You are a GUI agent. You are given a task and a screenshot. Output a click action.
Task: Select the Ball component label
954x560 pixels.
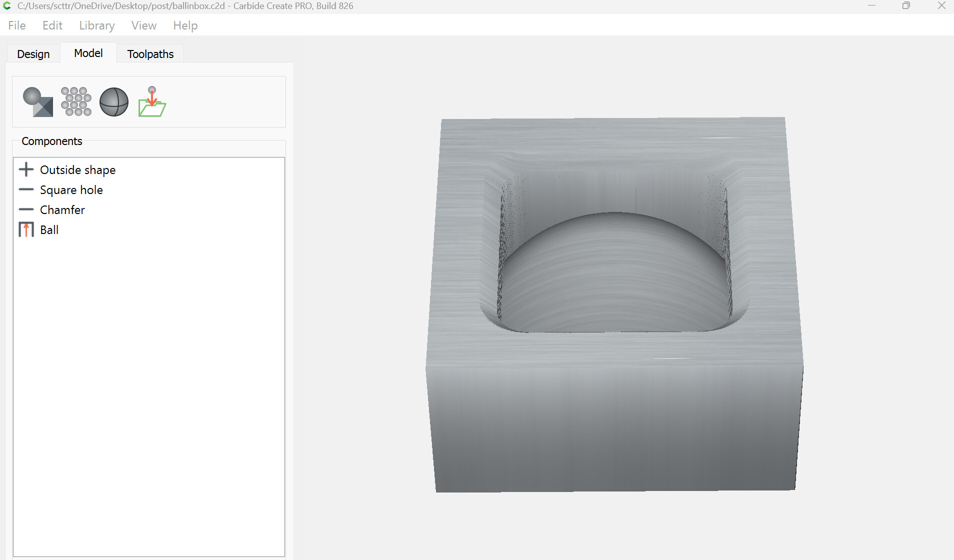(x=49, y=230)
